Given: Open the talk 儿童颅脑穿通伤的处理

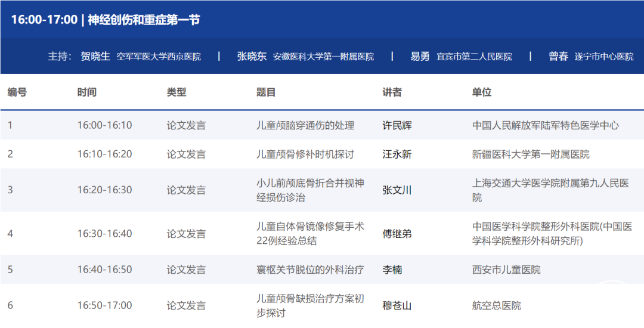Looking at the screenshot, I should pos(305,125).
